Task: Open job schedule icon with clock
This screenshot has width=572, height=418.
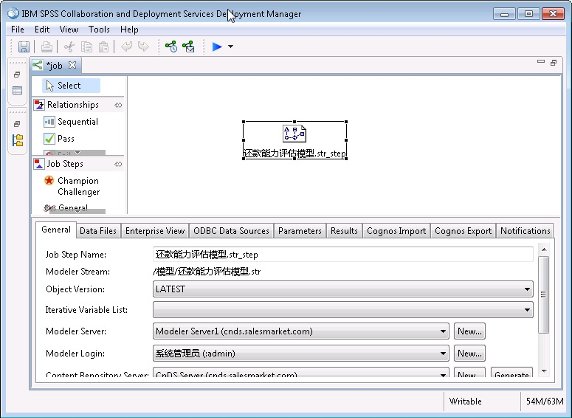Action: point(171,46)
